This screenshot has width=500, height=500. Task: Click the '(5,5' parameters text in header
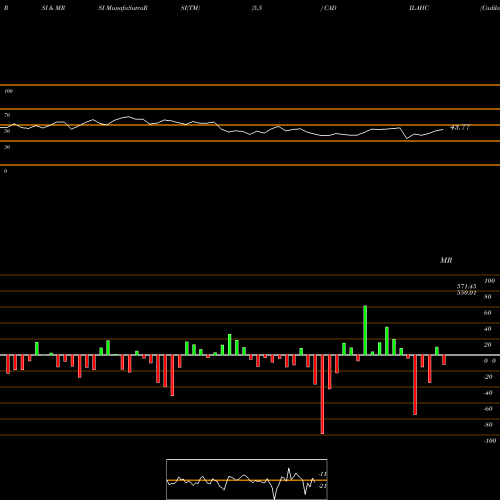(x=257, y=8)
